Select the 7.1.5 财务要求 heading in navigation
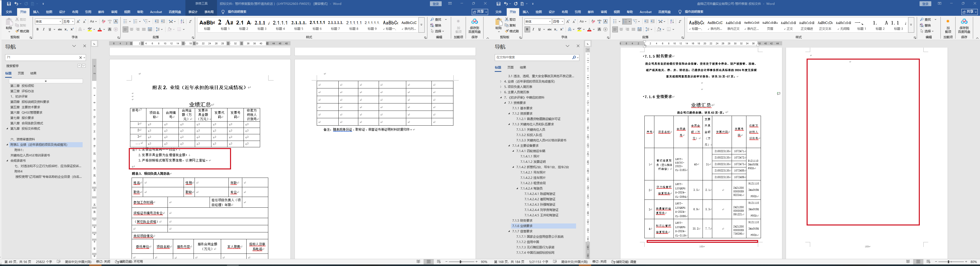Viewport: 980px width, 266px height. coord(522,220)
